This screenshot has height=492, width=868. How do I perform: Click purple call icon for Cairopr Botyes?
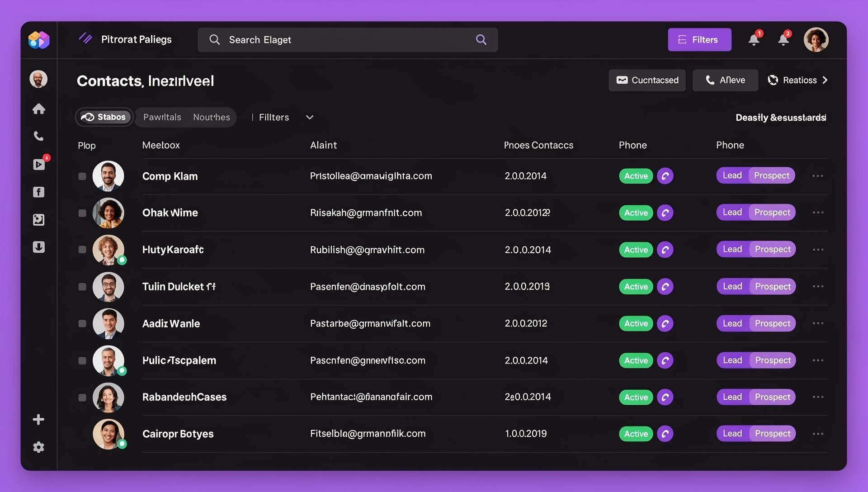tap(665, 434)
